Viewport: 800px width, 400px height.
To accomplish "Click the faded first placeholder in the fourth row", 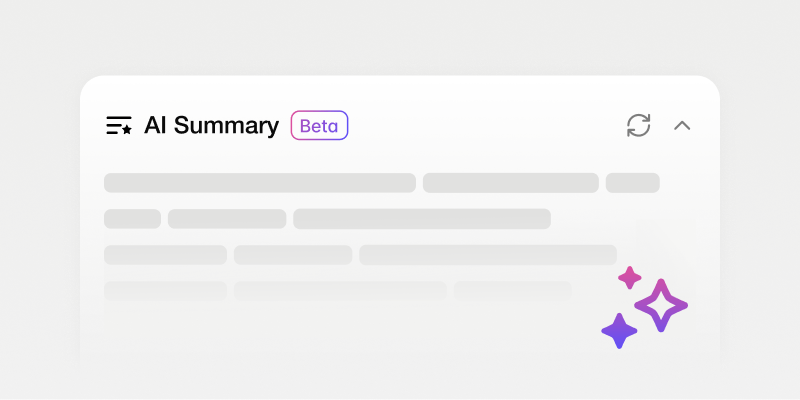I will click(x=165, y=291).
